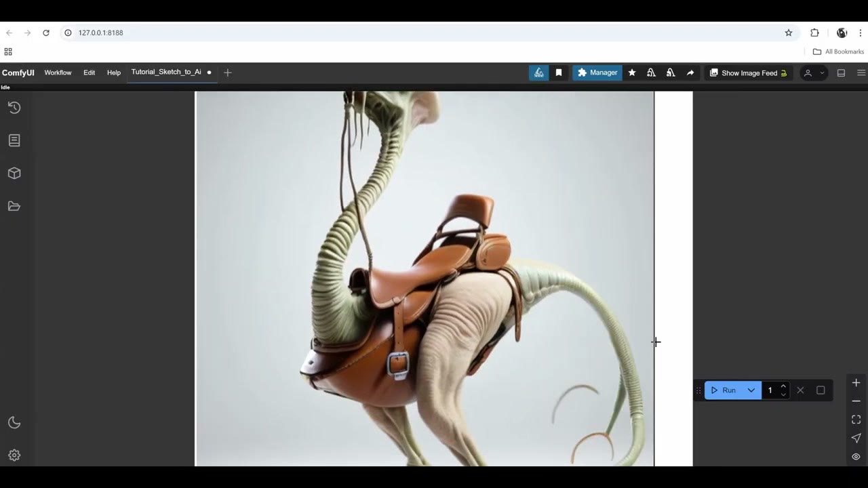
Task: Toggle select mode arrow icon
Action: click(x=856, y=439)
